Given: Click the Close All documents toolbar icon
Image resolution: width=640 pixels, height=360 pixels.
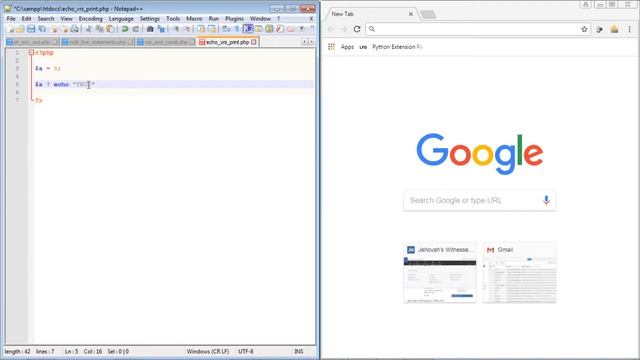Looking at the screenshot, I should pos(64,29).
